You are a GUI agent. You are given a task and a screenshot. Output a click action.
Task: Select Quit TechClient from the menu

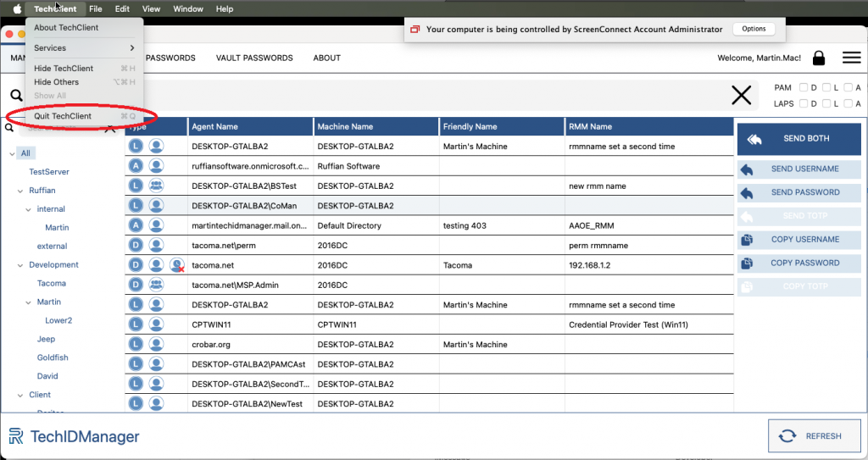[x=63, y=116]
